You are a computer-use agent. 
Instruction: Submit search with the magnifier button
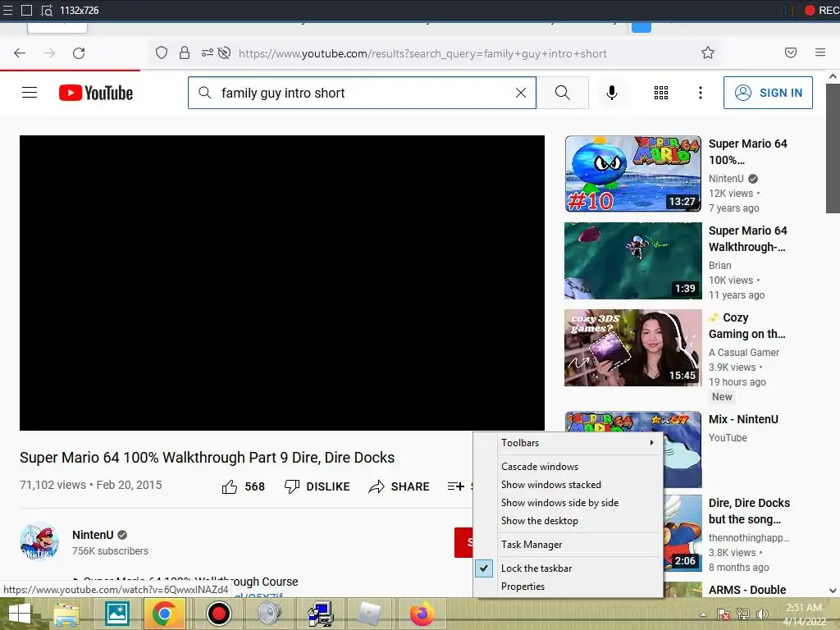(563, 93)
